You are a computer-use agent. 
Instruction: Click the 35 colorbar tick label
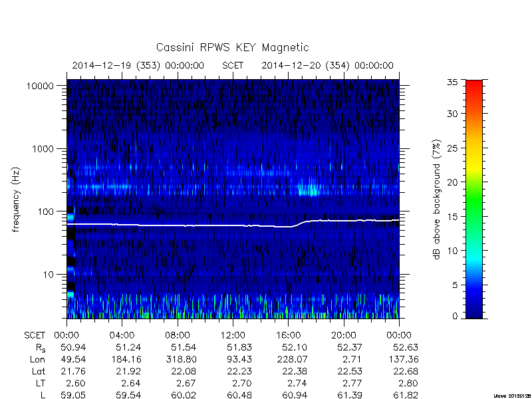[452, 82]
